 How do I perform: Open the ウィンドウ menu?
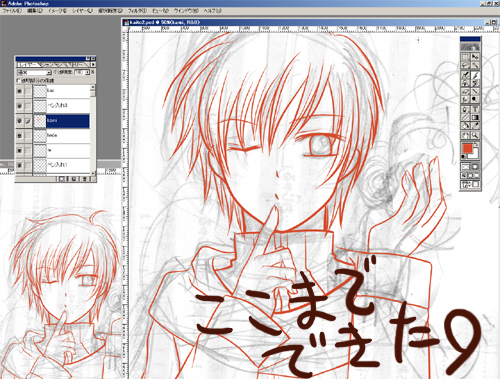[185, 11]
